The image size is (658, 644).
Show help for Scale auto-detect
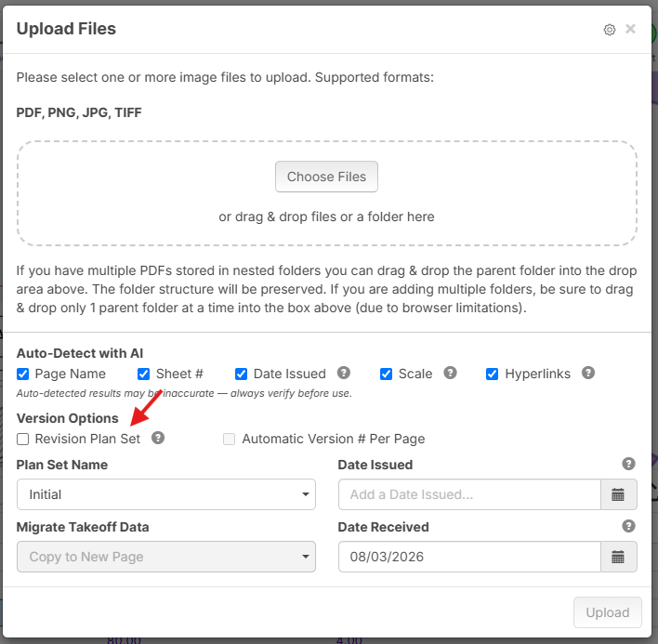pos(450,373)
